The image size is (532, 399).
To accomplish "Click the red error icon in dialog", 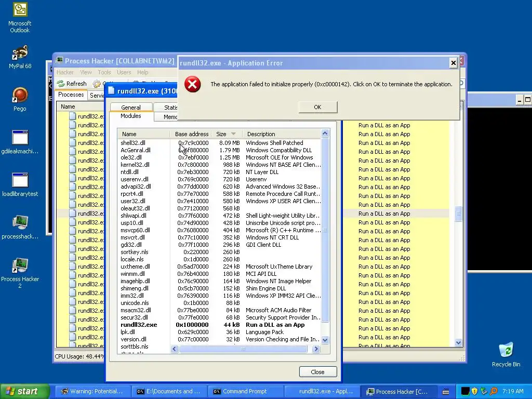I will 192,85.
